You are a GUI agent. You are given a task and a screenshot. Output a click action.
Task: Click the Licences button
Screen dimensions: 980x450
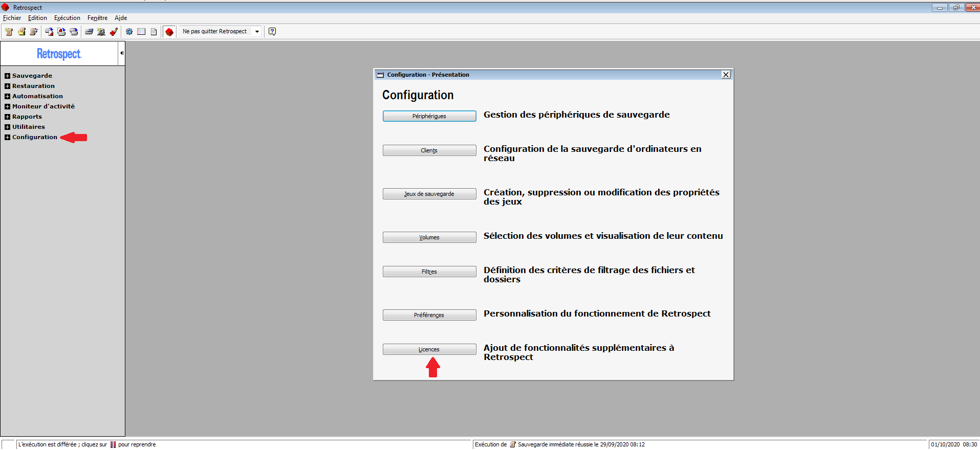pos(429,349)
